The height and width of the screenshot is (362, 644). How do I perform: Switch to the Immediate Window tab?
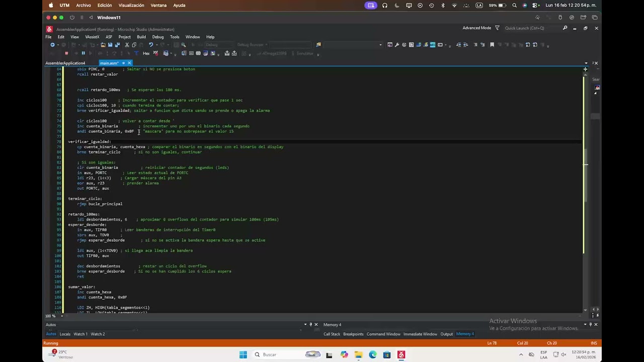420,334
